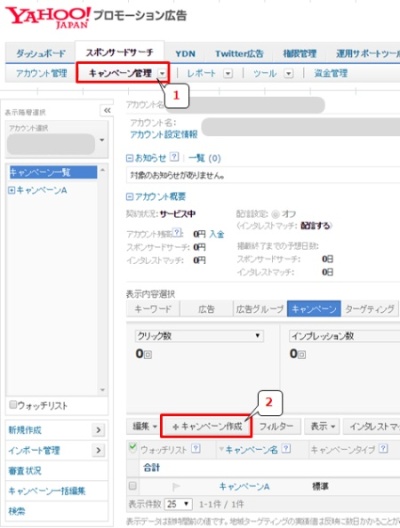Switch to the 権限管理 tab
Viewport: 400px width, 528px height.
(300, 54)
